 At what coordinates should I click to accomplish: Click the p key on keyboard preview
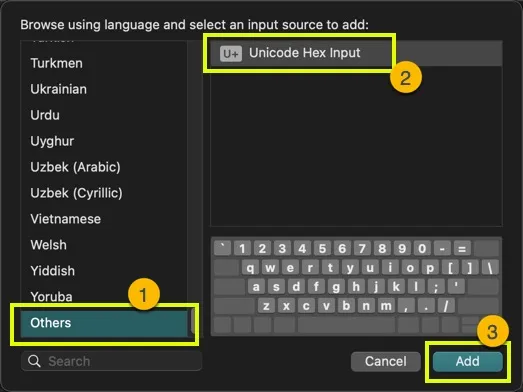coord(430,268)
